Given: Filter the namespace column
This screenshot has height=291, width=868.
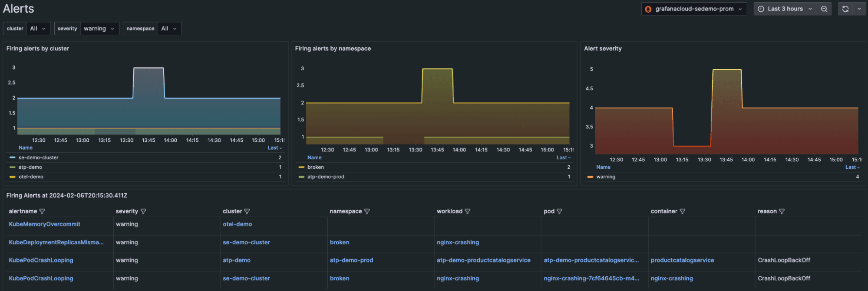Looking at the screenshot, I should point(367,212).
